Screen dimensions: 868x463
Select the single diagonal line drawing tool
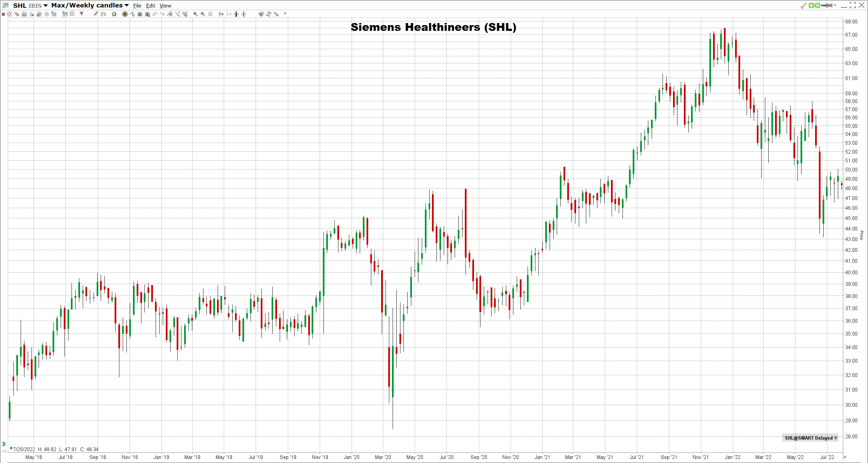[177, 14]
